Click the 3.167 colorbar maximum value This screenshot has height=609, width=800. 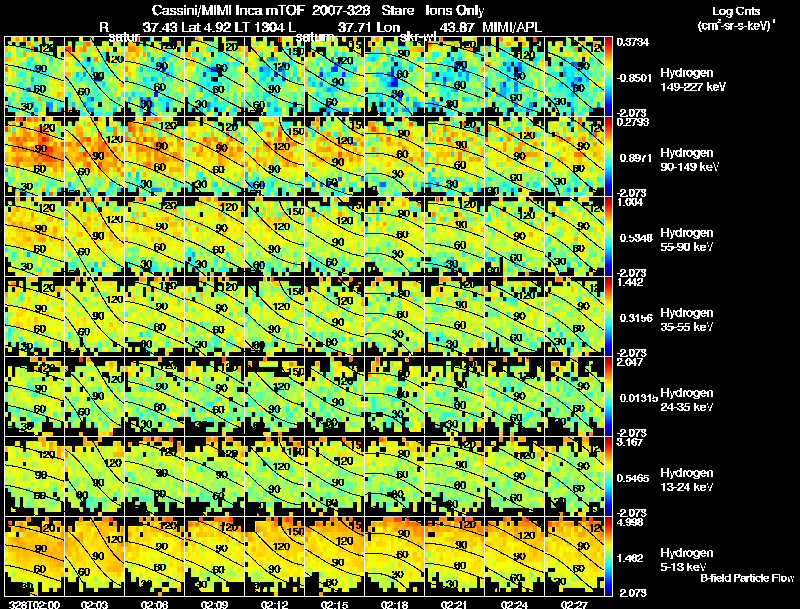(x=630, y=442)
